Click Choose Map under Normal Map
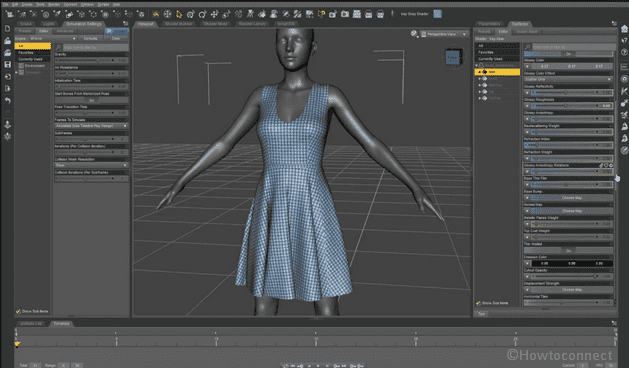Image resolution: width=629 pixels, height=368 pixels. tap(572, 211)
